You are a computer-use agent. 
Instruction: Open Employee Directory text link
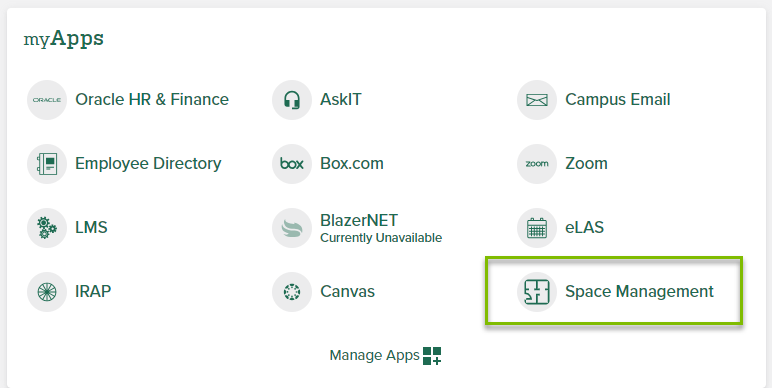148,163
